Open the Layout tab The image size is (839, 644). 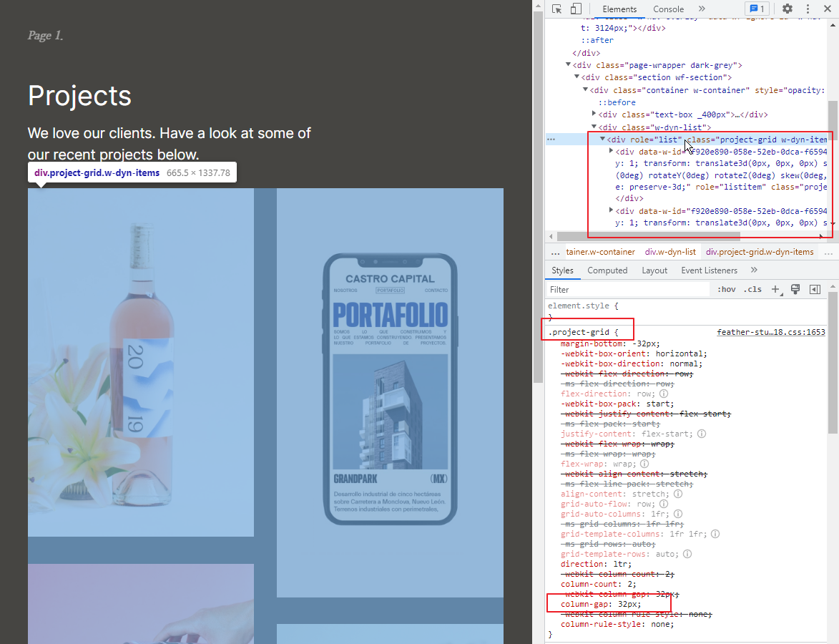tap(654, 270)
